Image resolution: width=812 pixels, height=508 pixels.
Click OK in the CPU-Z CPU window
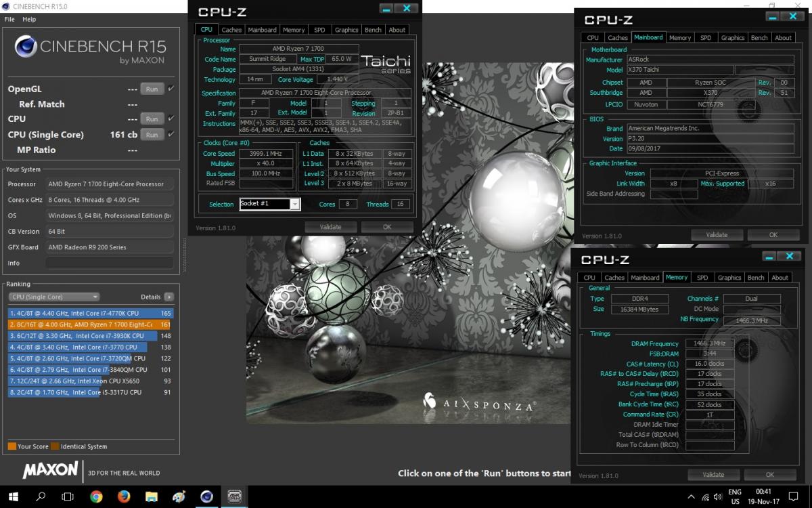(387, 227)
